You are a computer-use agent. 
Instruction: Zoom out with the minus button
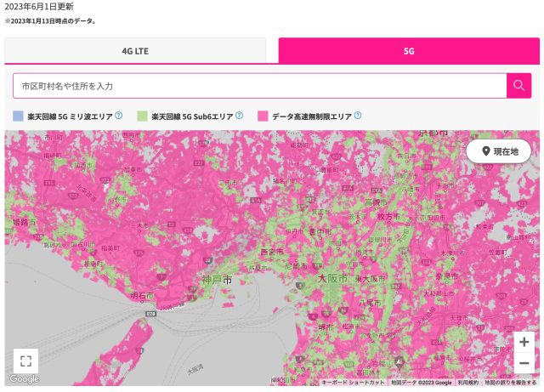point(524,363)
